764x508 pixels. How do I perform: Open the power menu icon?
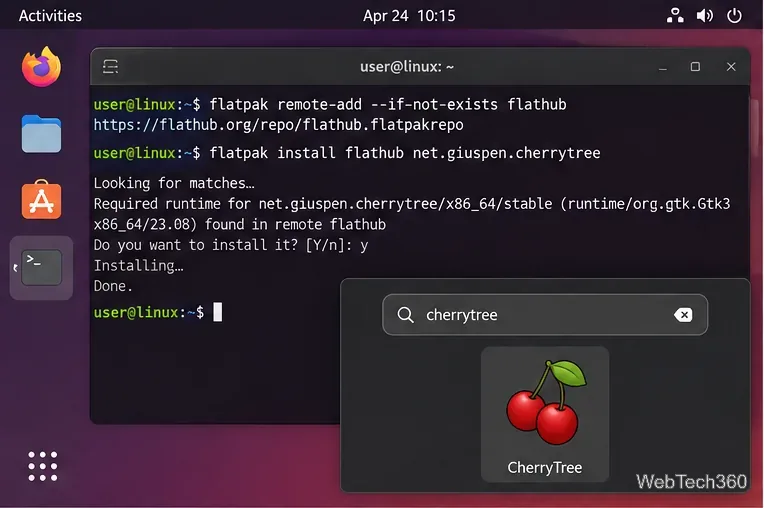734,16
